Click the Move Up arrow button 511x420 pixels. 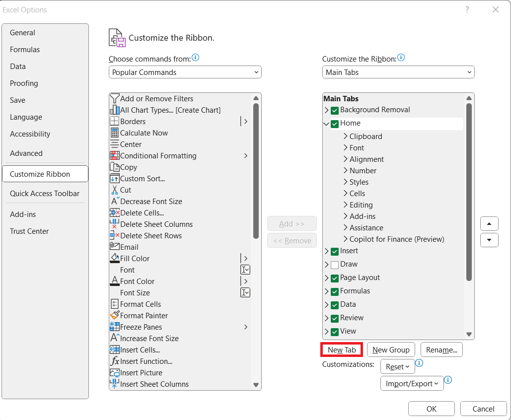click(x=489, y=223)
